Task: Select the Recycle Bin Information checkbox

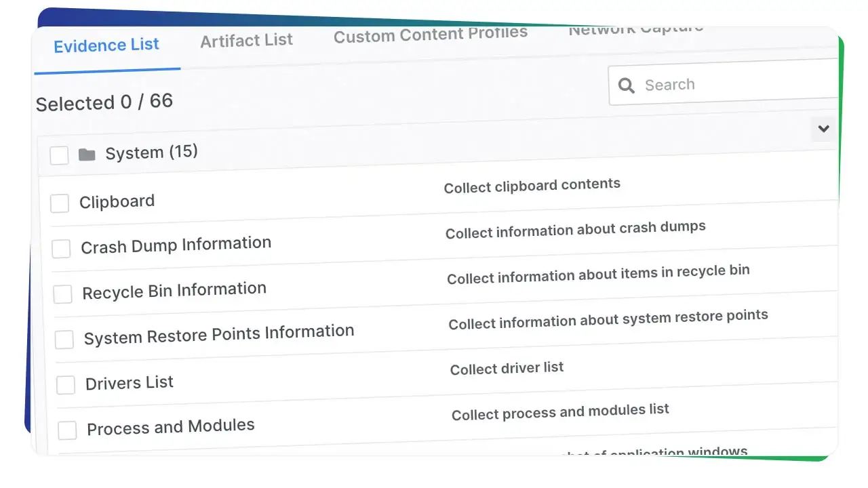Action: 62,293
